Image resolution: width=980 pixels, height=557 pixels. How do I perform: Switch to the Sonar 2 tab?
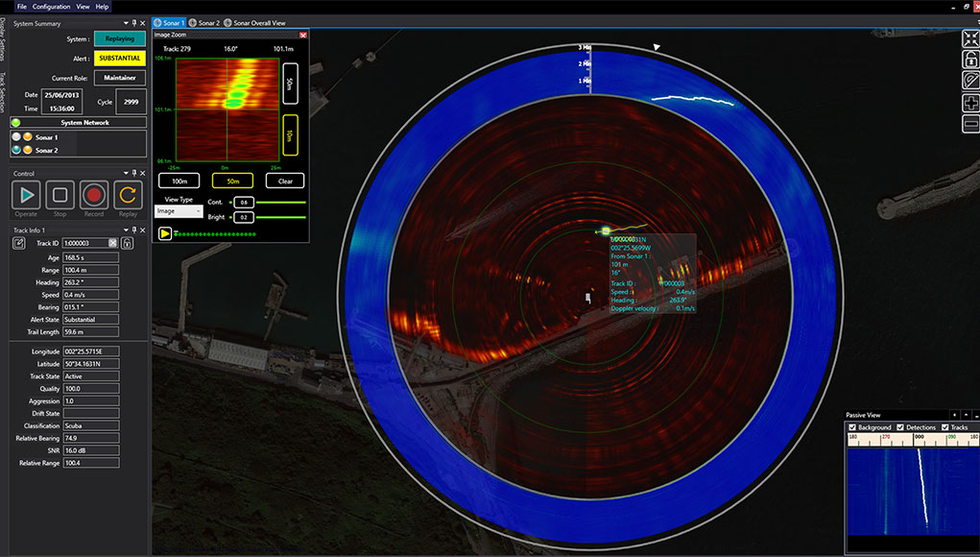(x=204, y=22)
